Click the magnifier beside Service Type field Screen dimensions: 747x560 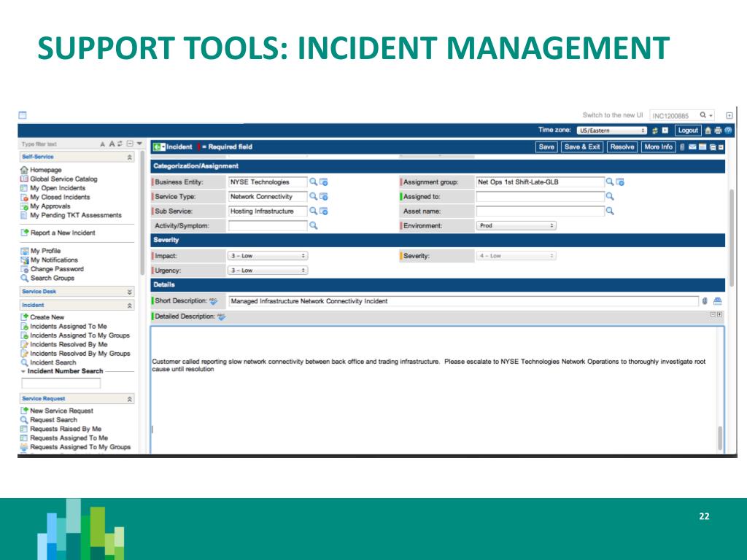pyautogui.click(x=313, y=196)
